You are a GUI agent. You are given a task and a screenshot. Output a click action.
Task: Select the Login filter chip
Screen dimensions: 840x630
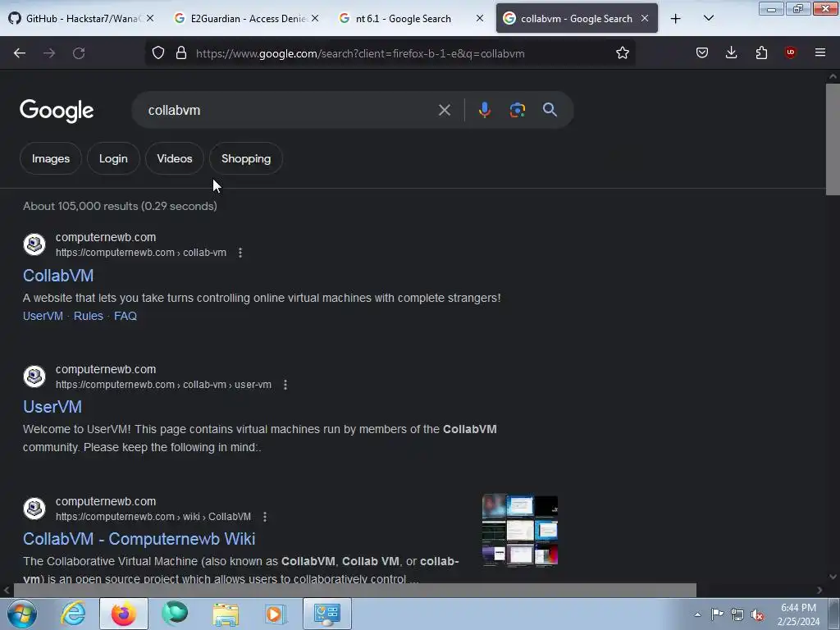113,158
